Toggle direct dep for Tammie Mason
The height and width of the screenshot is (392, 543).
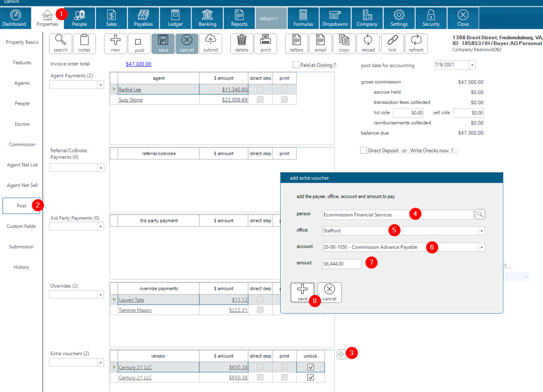tap(260, 310)
